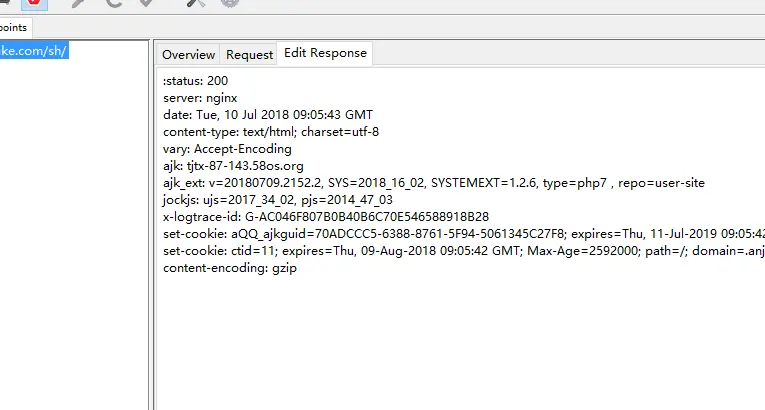
Task: Click the set-cookie ctid=11 line
Action: tap(463, 251)
